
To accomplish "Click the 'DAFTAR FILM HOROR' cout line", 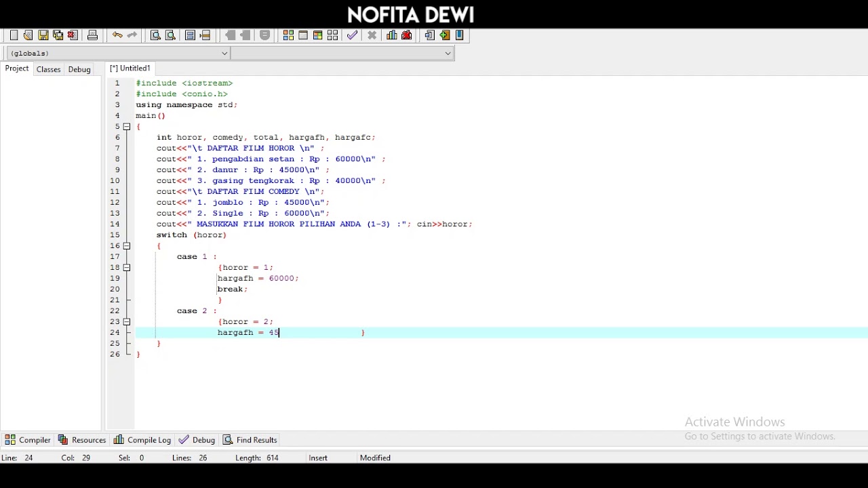I will (x=241, y=148).
